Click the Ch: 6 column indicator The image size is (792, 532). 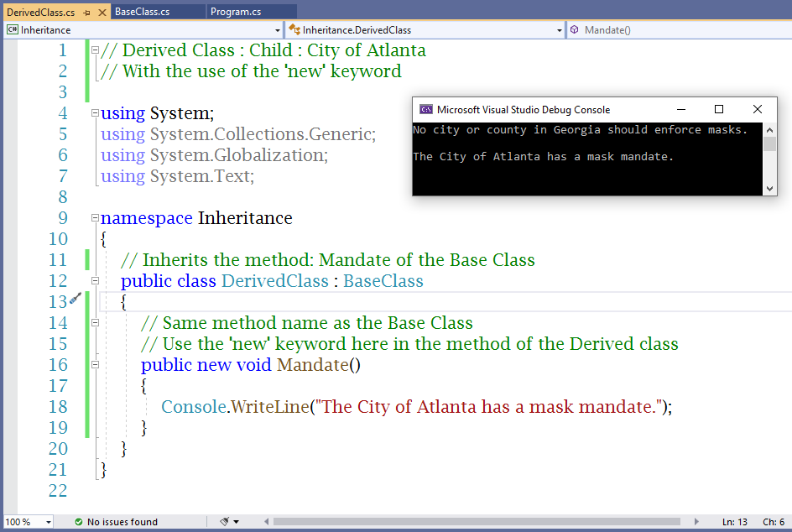(774, 522)
